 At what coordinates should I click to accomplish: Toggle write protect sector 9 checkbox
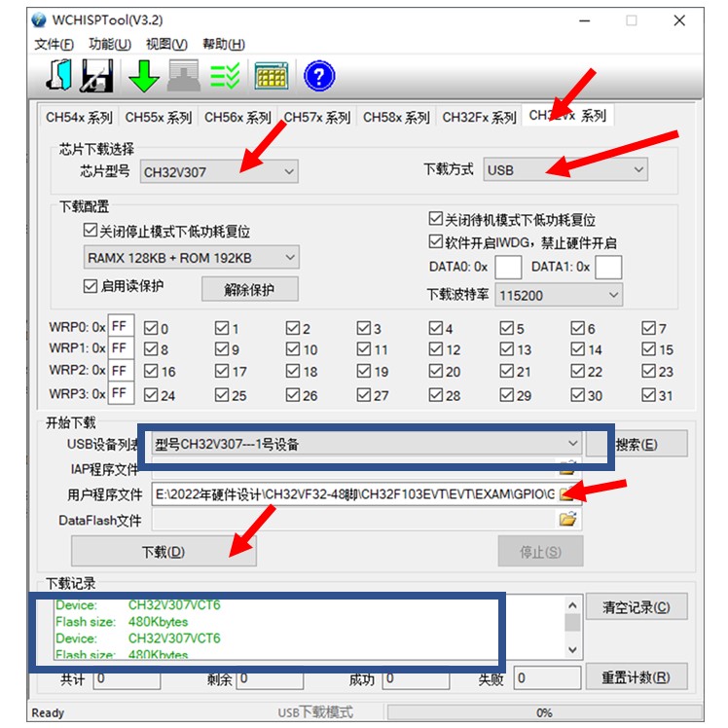click(222, 348)
